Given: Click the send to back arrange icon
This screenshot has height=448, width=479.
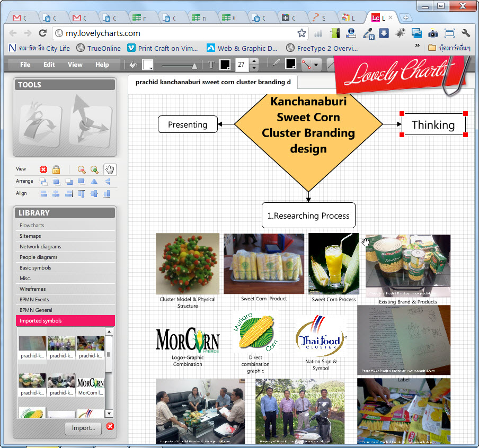Looking at the screenshot, I should click(81, 182).
